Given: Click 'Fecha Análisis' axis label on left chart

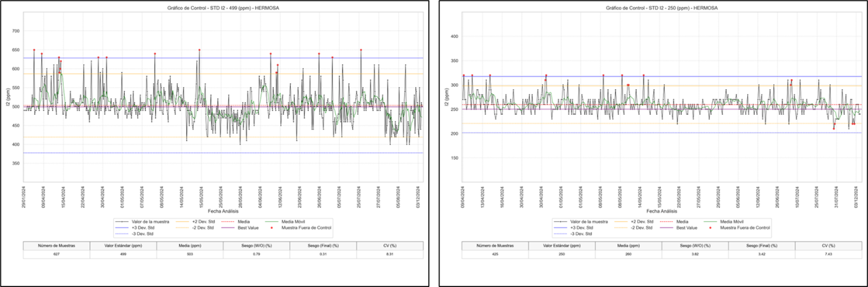Looking at the screenshot, I should click(x=223, y=210).
